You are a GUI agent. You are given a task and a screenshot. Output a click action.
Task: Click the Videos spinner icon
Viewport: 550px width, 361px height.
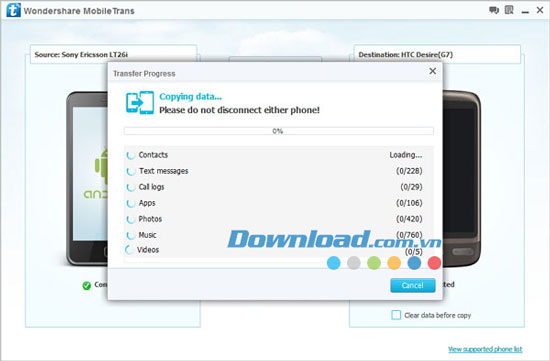(129, 250)
